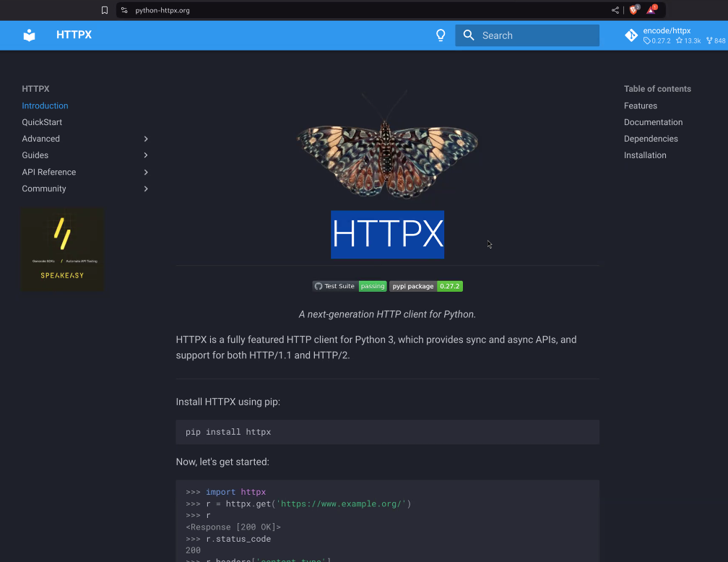This screenshot has height=562, width=728.
Task: Click the HTTPX sidebar section title
Action: click(x=35, y=89)
